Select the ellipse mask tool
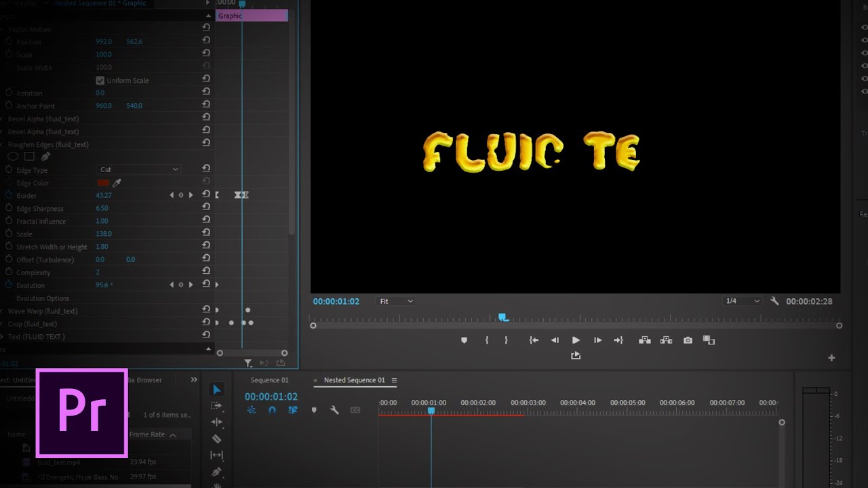868x488 pixels. click(12, 157)
